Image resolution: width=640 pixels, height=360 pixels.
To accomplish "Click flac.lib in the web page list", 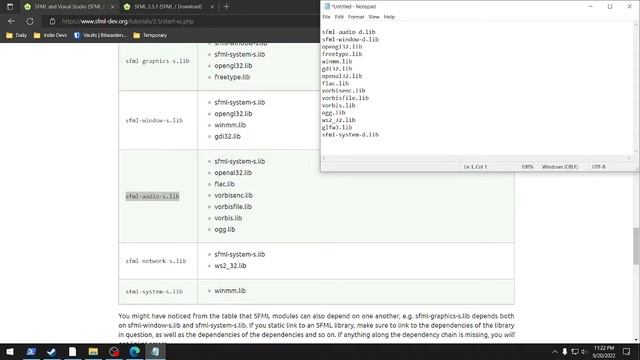I will pyautogui.click(x=224, y=184).
